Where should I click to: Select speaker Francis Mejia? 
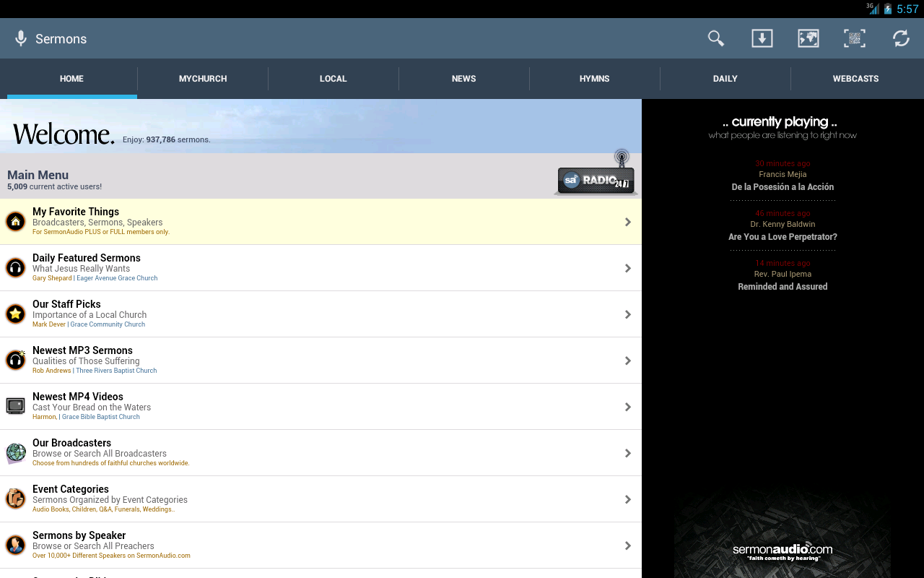[783, 174]
